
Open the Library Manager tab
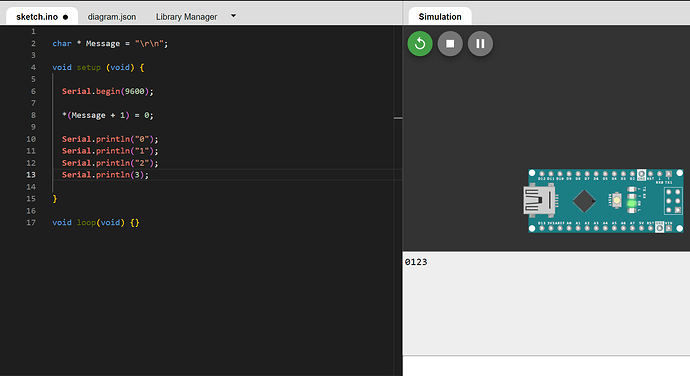186,17
